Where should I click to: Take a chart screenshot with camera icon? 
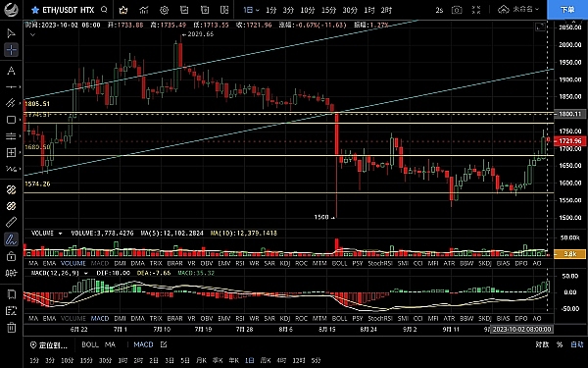[x=457, y=10]
